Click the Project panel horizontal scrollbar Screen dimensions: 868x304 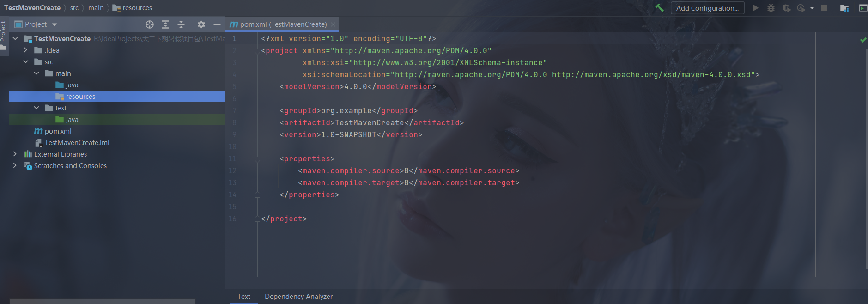pyautogui.click(x=103, y=301)
